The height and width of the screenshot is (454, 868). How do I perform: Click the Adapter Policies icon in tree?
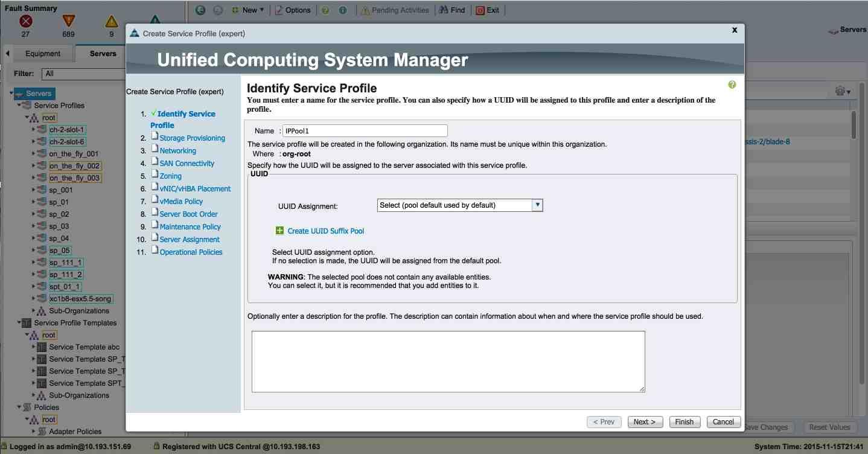tap(42, 432)
